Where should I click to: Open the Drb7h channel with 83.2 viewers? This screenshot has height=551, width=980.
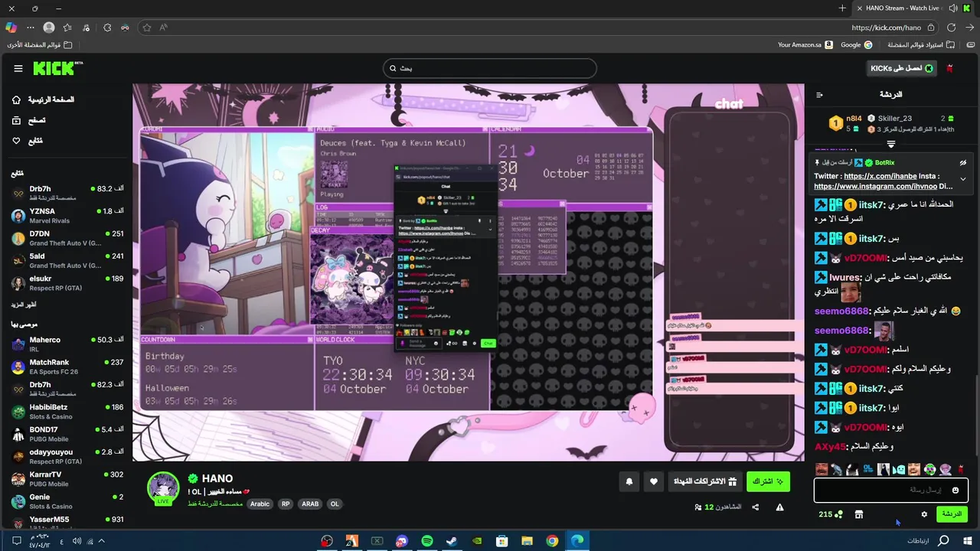pos(67,193)
